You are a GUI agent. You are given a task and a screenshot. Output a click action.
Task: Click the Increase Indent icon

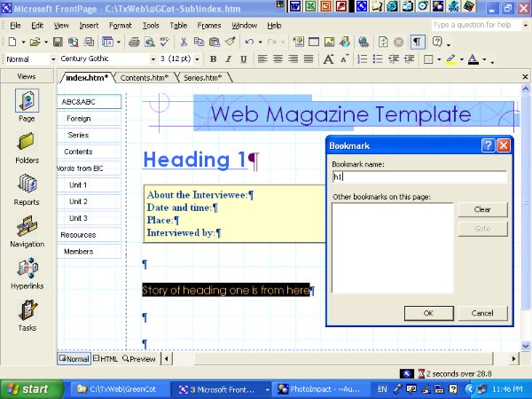click(x=409, y=59)
